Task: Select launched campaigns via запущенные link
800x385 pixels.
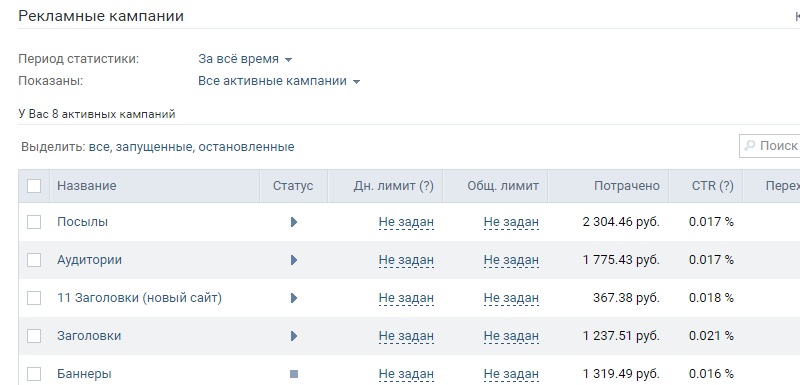Action: [154, 147]
